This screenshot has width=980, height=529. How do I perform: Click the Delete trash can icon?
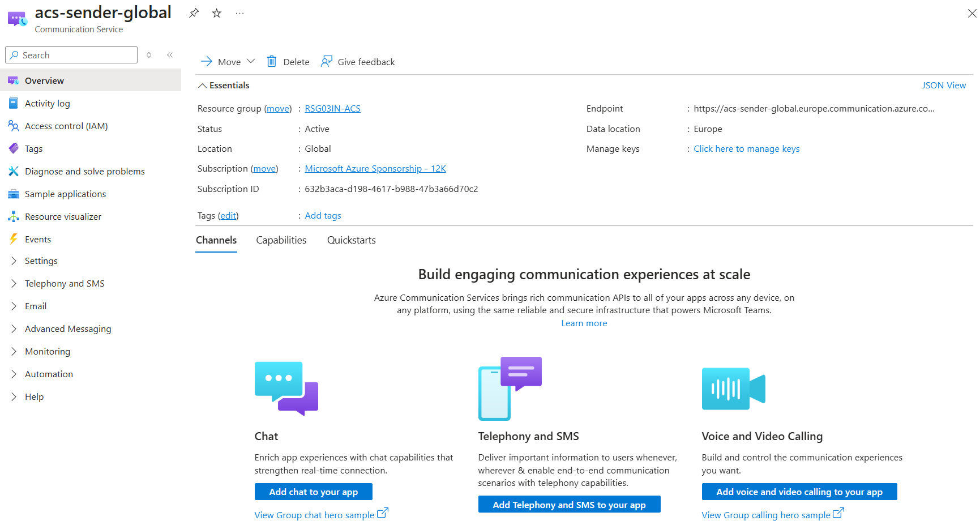272,62
